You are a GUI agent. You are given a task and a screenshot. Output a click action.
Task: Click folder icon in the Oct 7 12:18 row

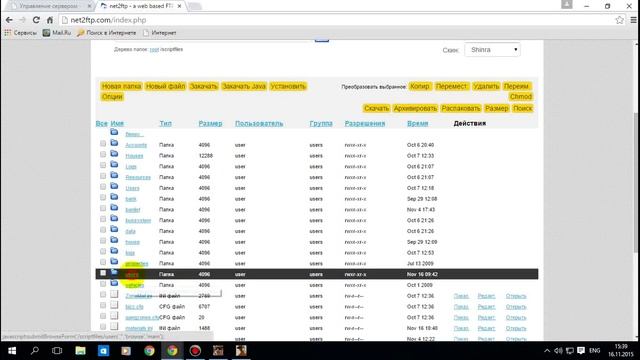point(114,186)
